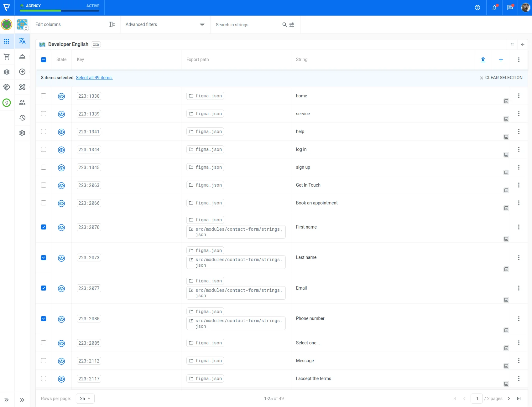This screenshot has height=407, width=532.
Task: Toggle pilcrow formatting marks icon
Action: pos(512,44)
